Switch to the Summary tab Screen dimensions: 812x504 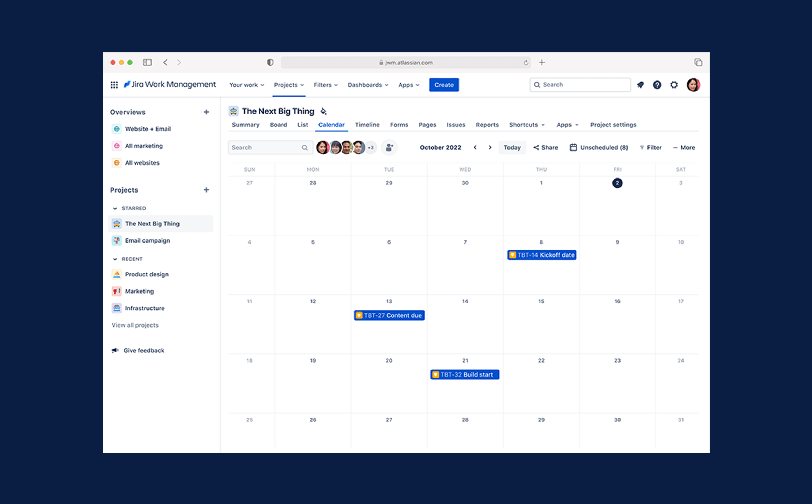246,125
